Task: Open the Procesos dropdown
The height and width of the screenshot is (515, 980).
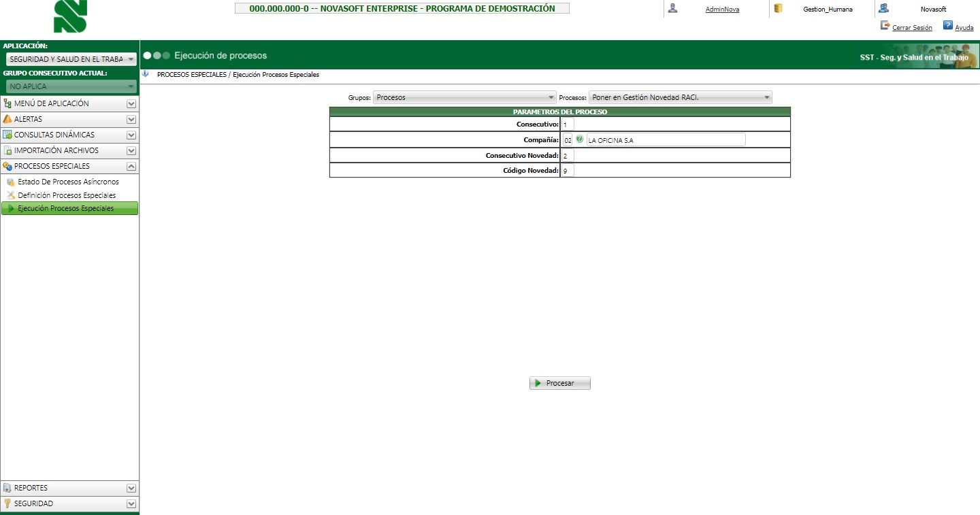Action: pos(768,97)
